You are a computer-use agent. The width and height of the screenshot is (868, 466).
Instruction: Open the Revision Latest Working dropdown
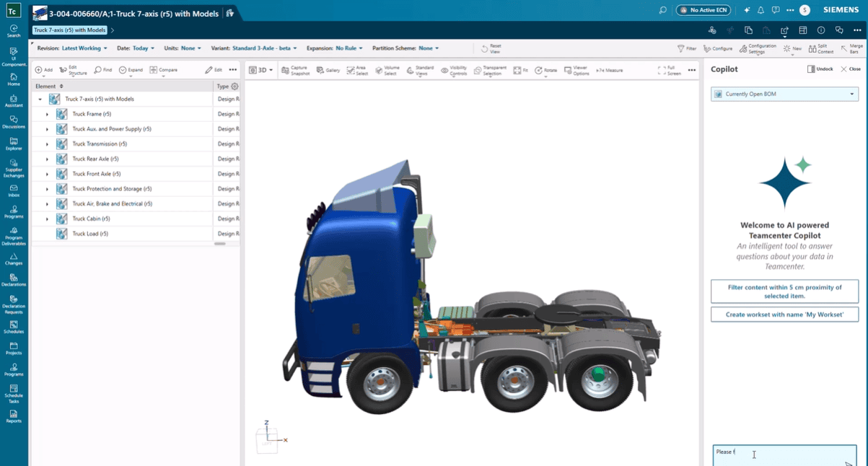coord(84,48)
